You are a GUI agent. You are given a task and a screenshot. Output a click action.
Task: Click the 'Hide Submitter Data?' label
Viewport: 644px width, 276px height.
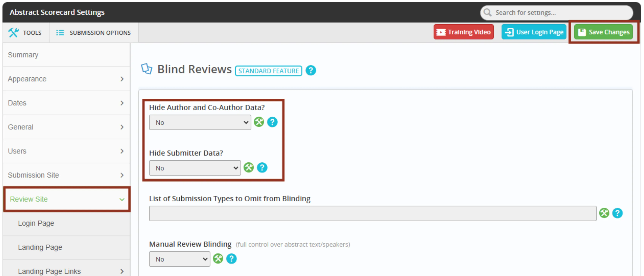tap(186, 153)
